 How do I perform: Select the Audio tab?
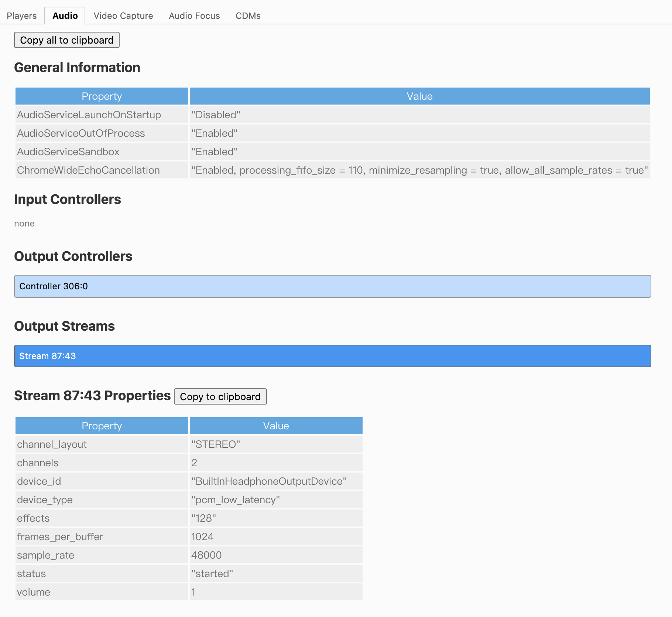pyautogui.click(x=65, y=16)
